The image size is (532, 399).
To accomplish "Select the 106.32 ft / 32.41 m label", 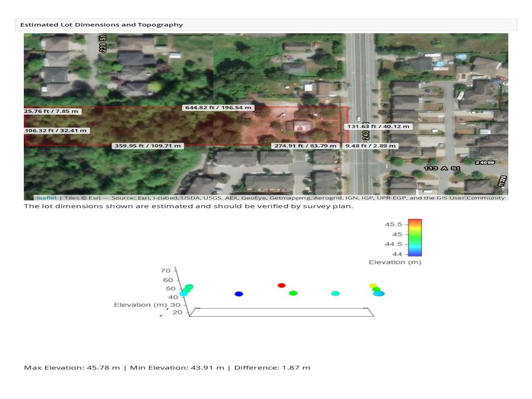I will pos(56,130).
